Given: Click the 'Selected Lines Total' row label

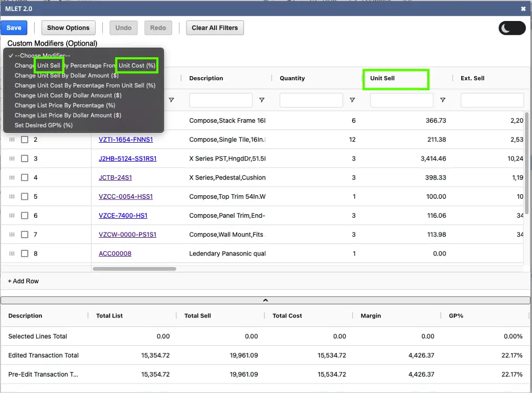Looking at the screenshot, I should 38,336.
